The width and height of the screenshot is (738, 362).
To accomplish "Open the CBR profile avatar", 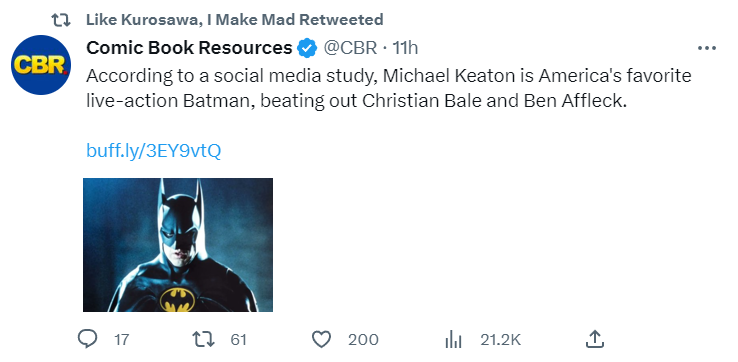I will pos(41,65).
